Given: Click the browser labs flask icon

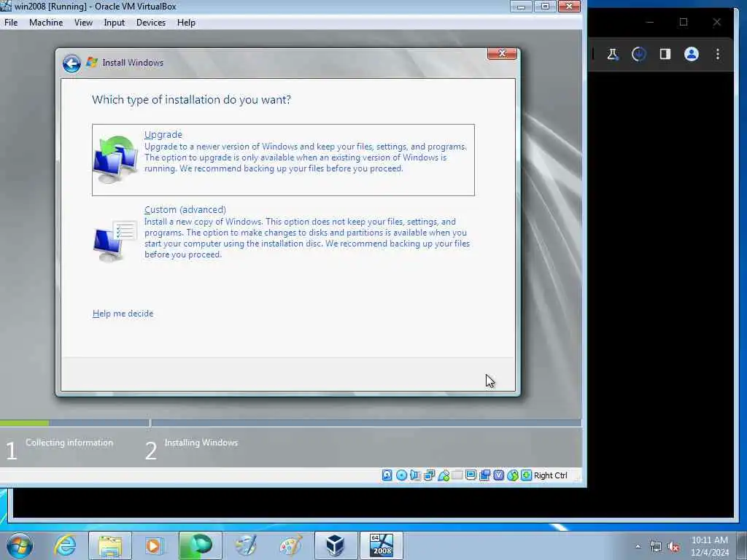Looking at the screenshot, I should tap(613, 54).
